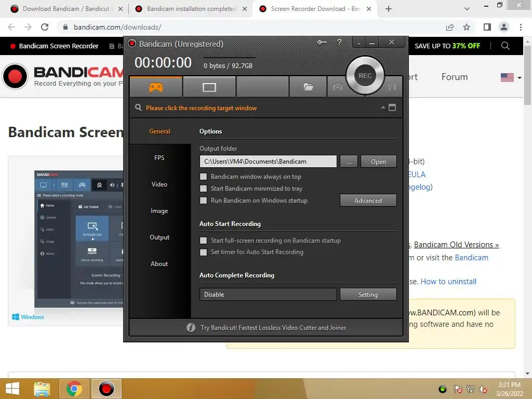Viewport: 532px width, 399px height.
Task: Click Try Bandicut banner link
Action: pyautogui.click(x=273, y=327)
